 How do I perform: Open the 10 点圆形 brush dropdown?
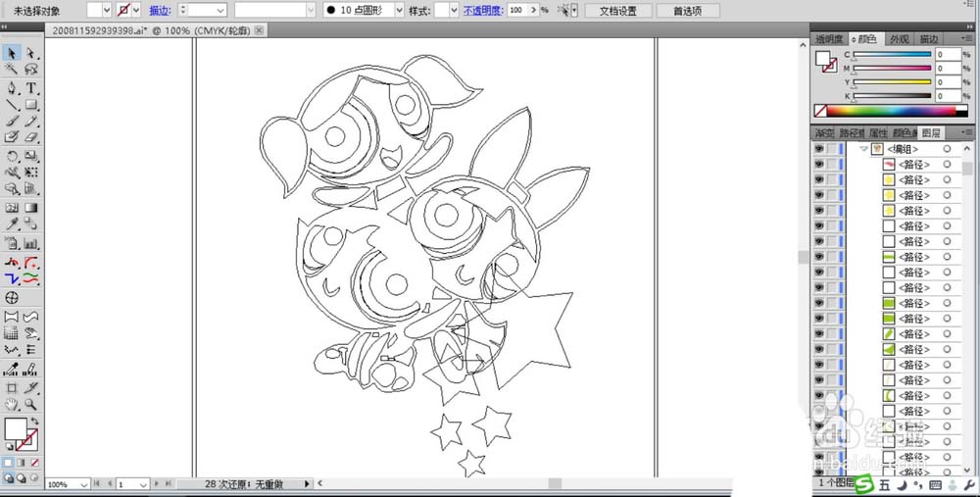(x=400, y=10)
